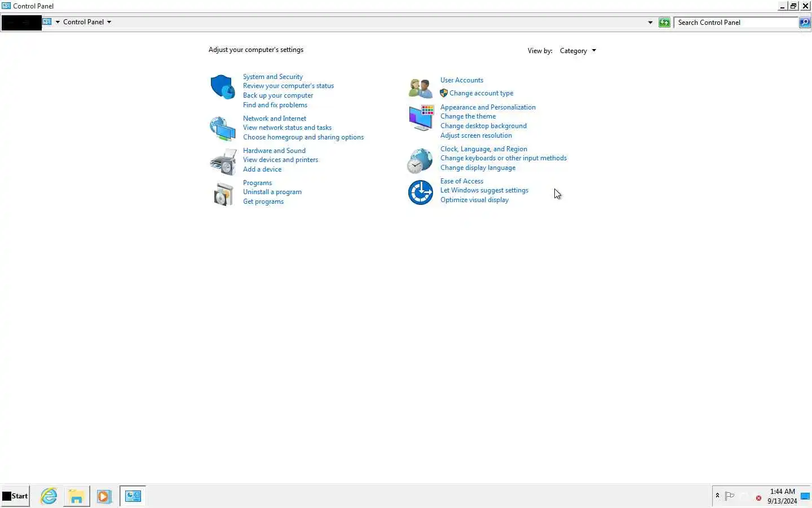Click View network status and tasks

(287, 128)
